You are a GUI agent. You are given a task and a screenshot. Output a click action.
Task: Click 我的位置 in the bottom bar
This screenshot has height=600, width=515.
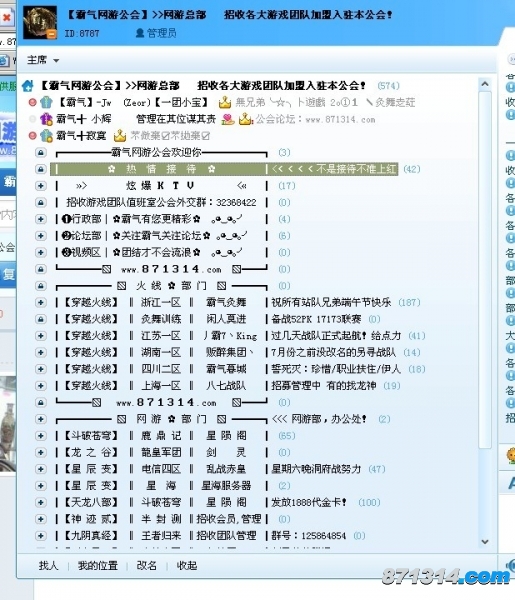click(x=98, y=565)
